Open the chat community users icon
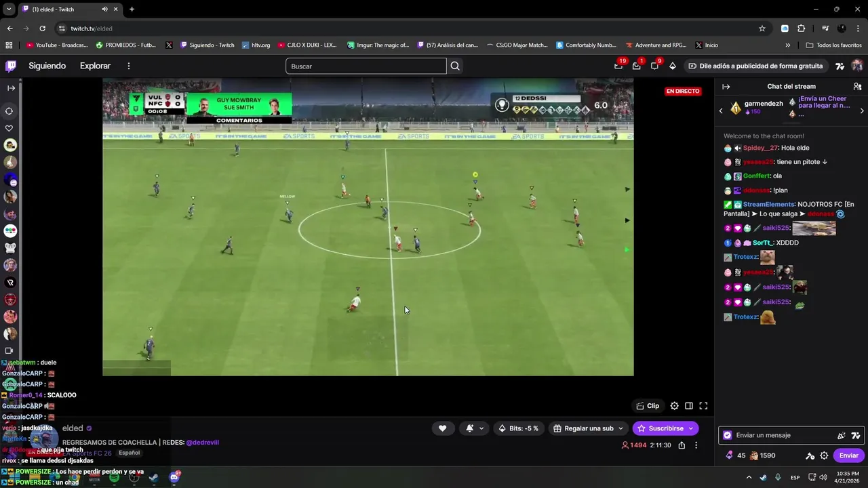868x488 pixels. pos(857,87)
